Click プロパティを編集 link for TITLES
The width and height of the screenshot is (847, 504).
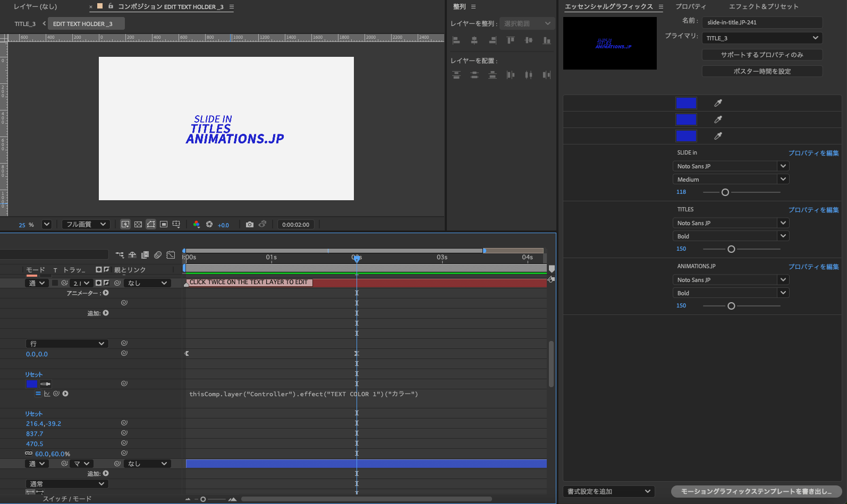[x=813, y=210]
